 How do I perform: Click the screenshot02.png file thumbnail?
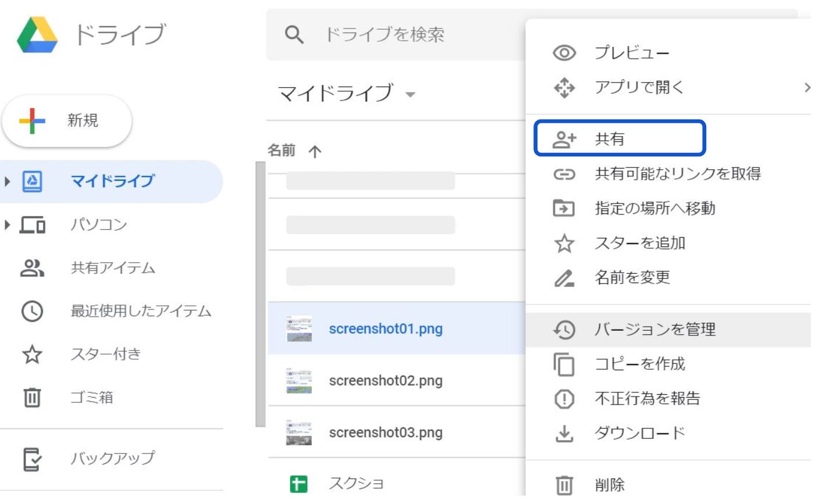click(299, 381)
